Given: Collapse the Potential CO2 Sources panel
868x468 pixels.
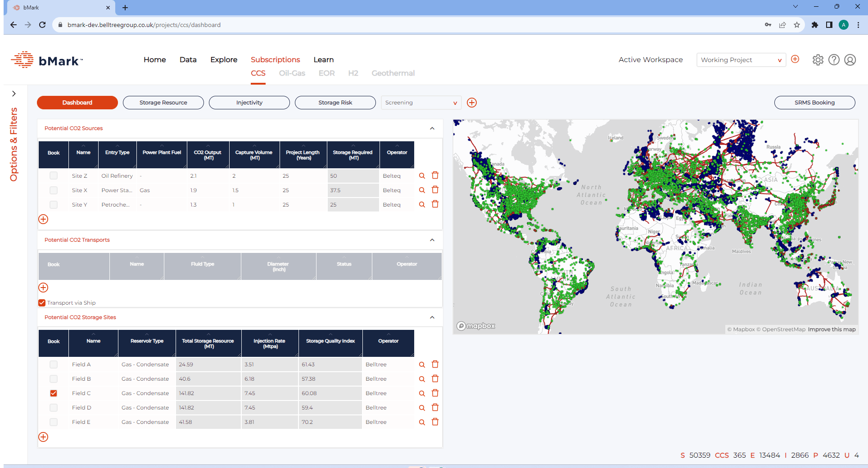Looking at the screenshot, I should click(x=432, y=128).
